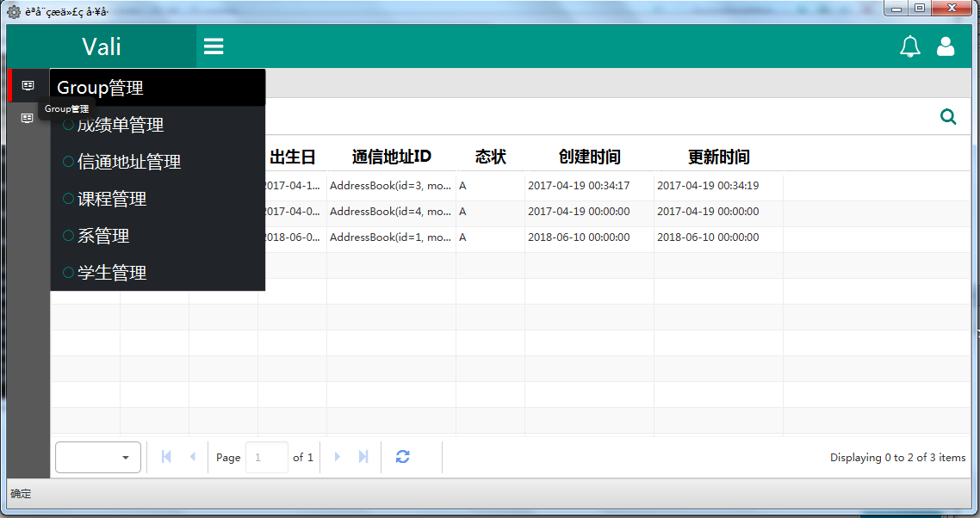Go to next page arrow
The height and width of the screenshot is (518, 980).
click(x=337, y=457)
